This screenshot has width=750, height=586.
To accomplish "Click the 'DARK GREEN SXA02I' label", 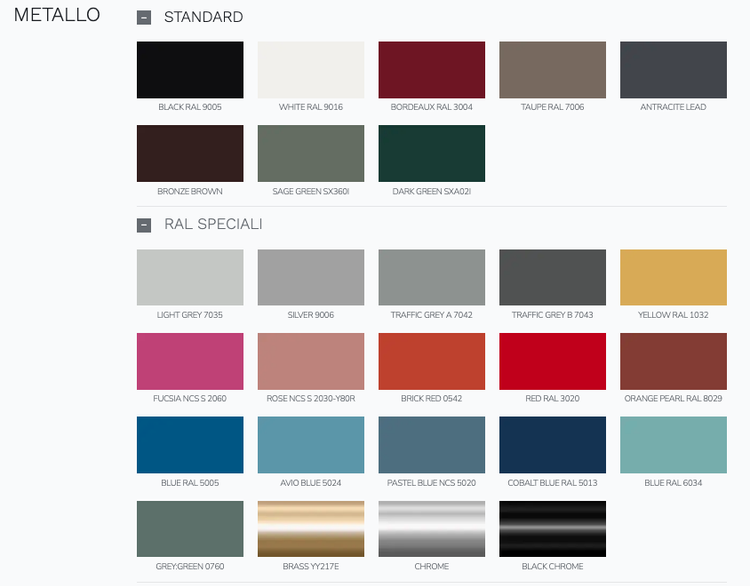I will click(x=431, y=191).
